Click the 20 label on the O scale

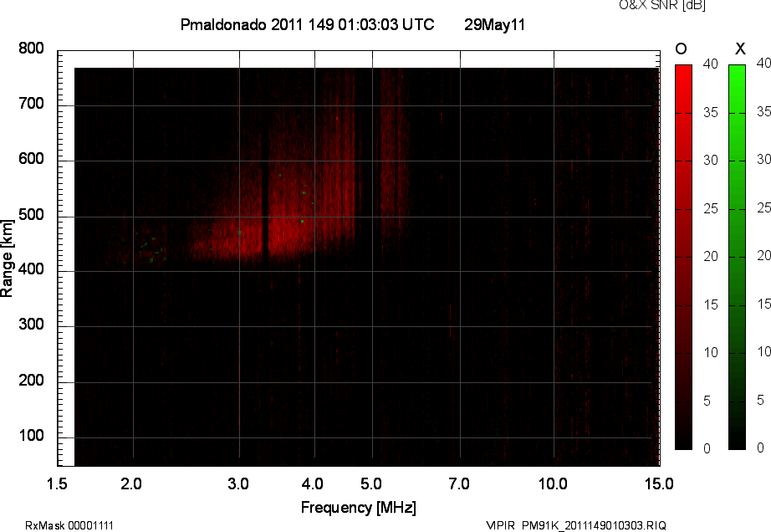pyautogui.click(x=711, y=256)
